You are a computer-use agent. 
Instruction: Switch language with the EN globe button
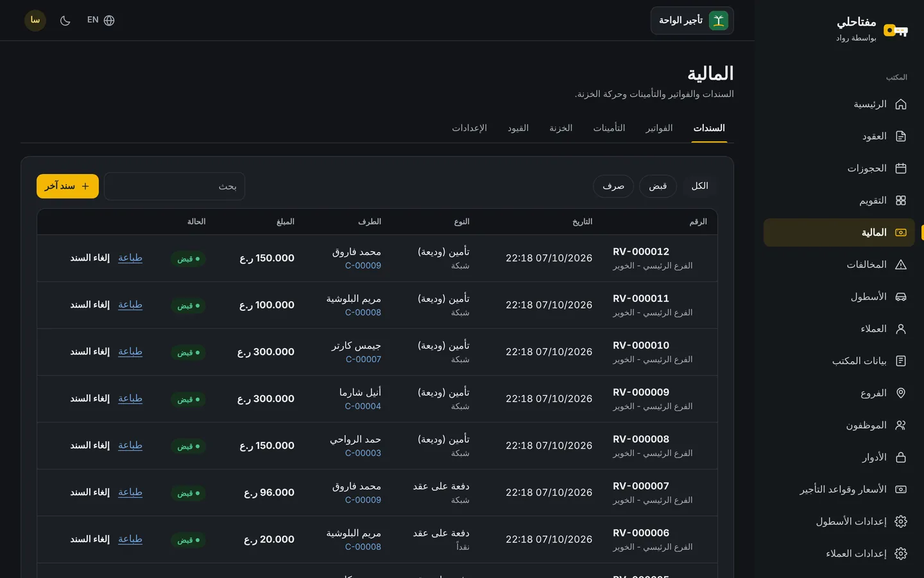pos(101,21)
